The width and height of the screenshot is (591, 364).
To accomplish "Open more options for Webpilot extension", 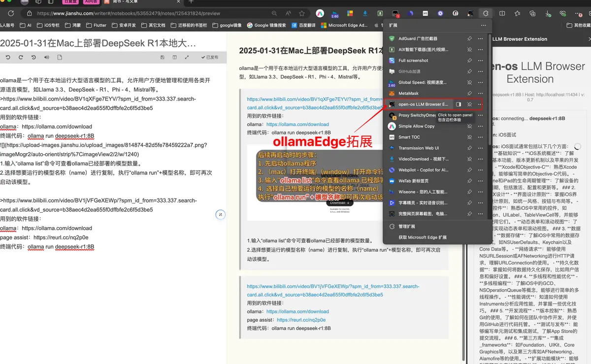I will [x=480, y=170].
